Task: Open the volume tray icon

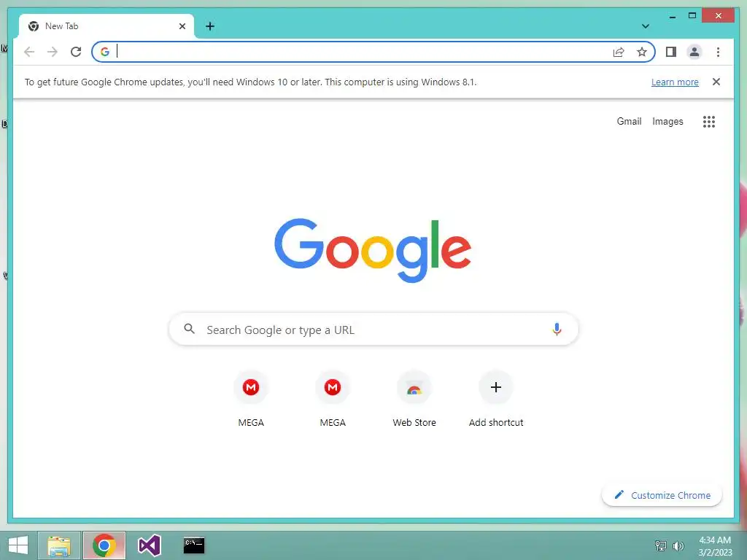Action: [678, 545]
